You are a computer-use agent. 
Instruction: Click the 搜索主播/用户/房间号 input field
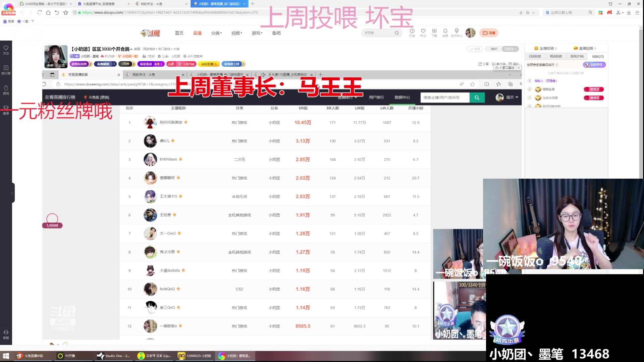[445, 98]
